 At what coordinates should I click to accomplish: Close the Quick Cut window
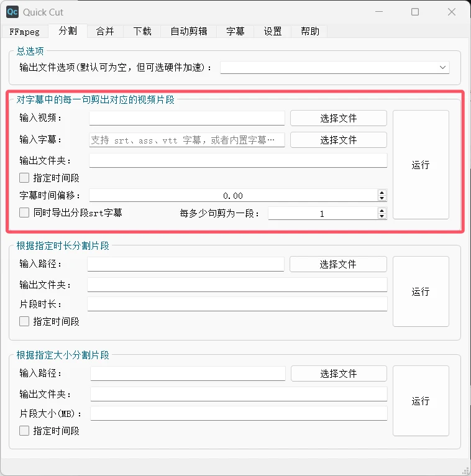point(452,12)
